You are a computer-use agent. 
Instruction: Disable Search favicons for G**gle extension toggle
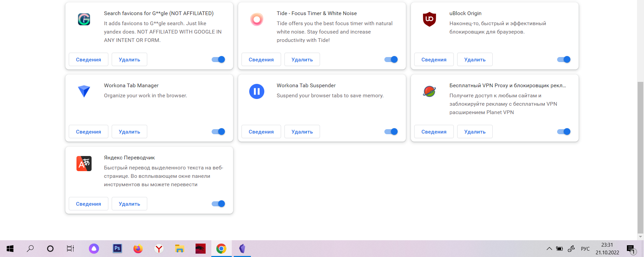click(x=218, y=59)
